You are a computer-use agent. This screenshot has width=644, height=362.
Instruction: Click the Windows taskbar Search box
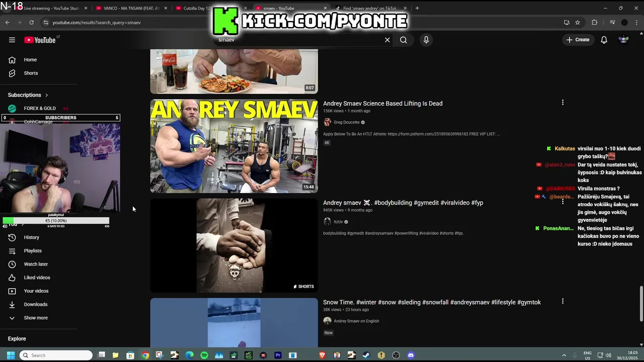click(56, 355)
